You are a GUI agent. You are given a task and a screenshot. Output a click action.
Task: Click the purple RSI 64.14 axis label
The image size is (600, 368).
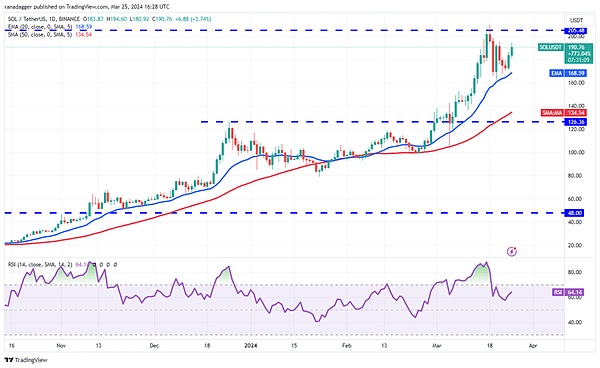coord(568,292)
